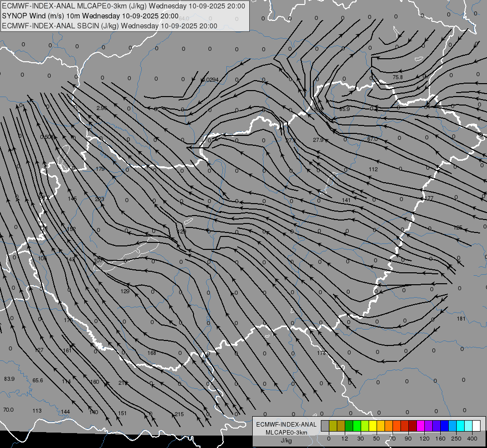
Task: Click the 27.9 value on the map
Action: [x=318, y=140]
